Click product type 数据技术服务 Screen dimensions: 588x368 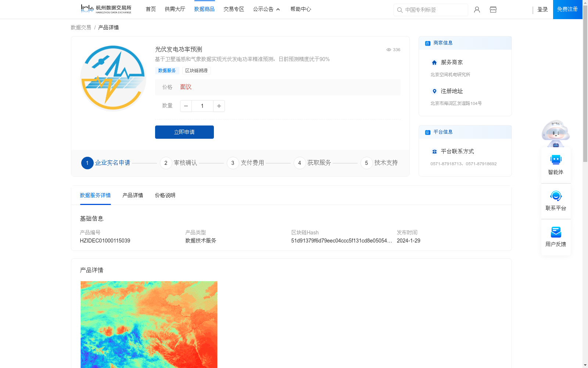click(201, 241)
